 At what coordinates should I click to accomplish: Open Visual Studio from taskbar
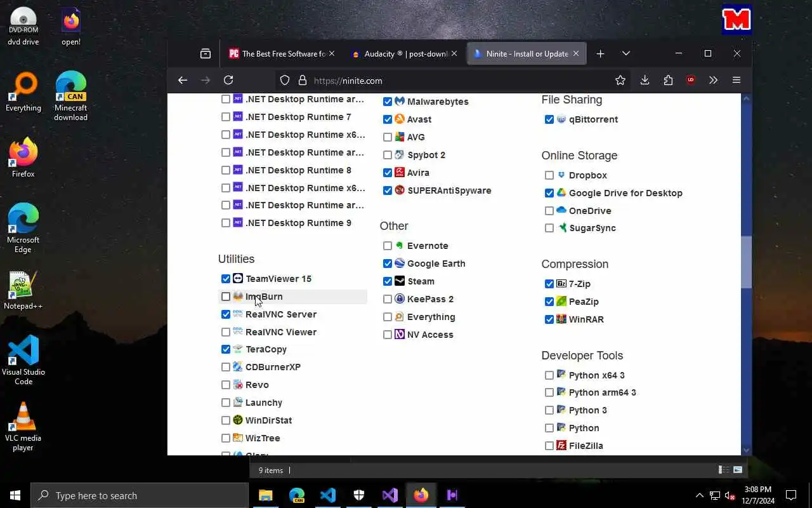tap(390, 495)
